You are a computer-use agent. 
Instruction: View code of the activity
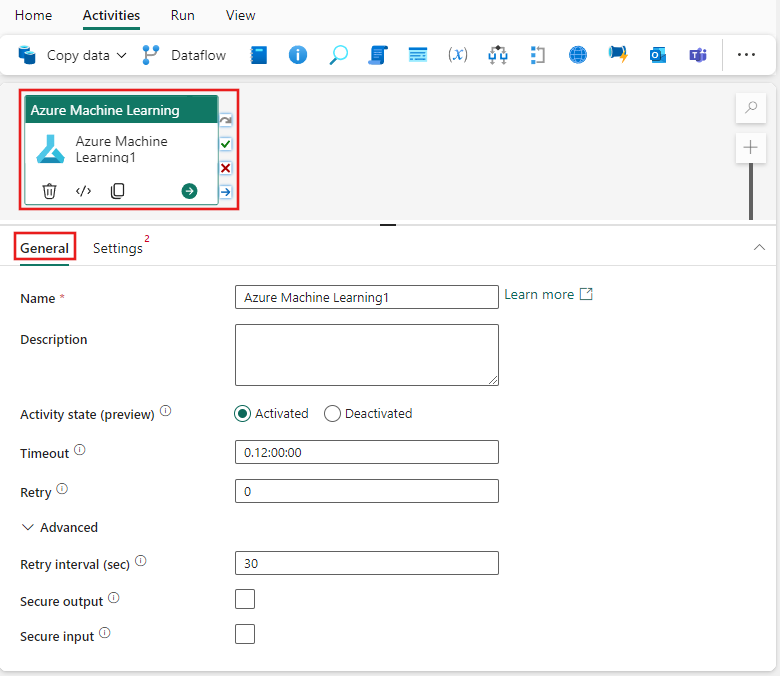click(x=83, y=191)
